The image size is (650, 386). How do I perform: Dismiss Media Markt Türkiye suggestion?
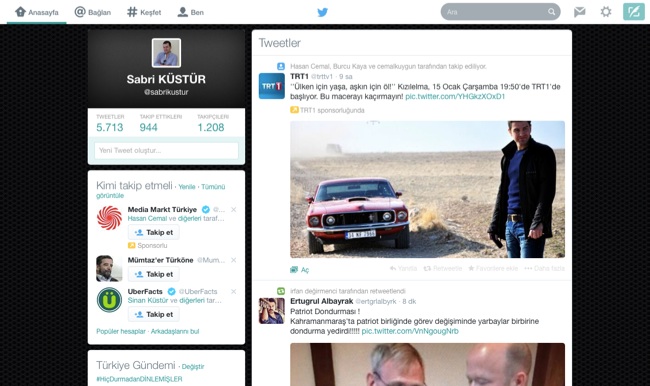234,209
